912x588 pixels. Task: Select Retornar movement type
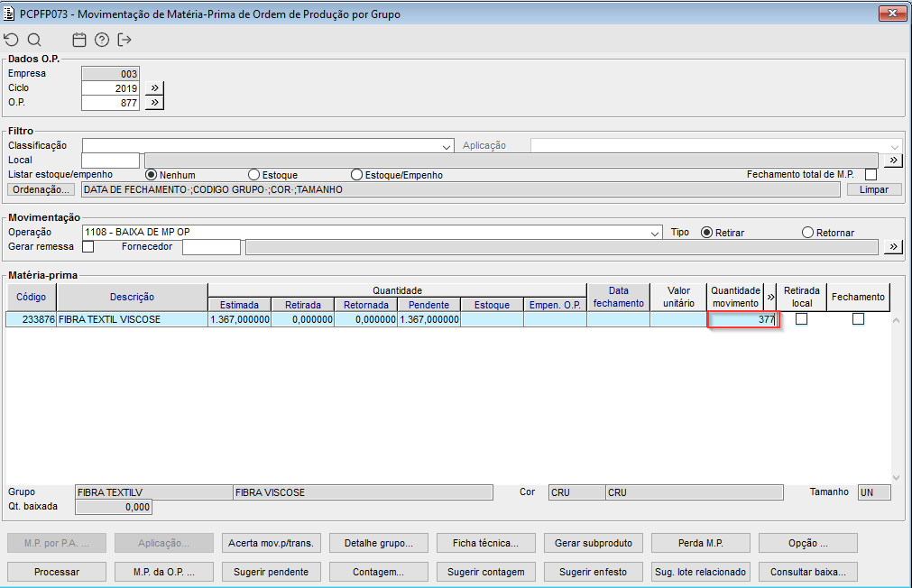[x=807, y=232]
